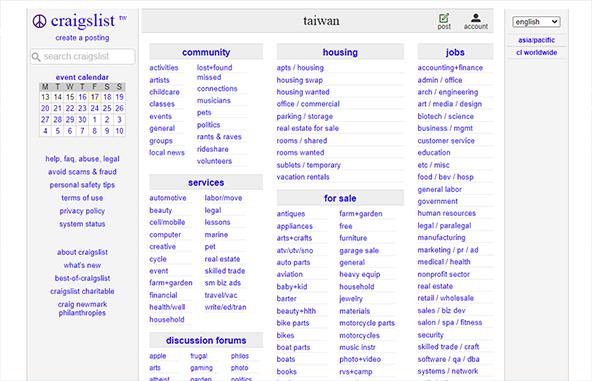This screenshot has width=592, height=381.
Task: Open the for sale section header
Action: [340, 198]
